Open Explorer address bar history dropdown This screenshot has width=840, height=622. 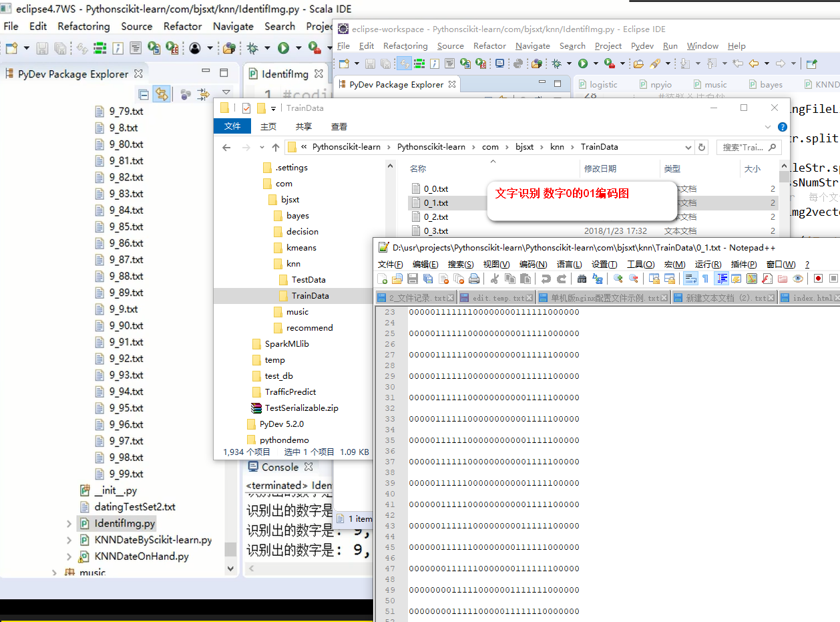689,147
